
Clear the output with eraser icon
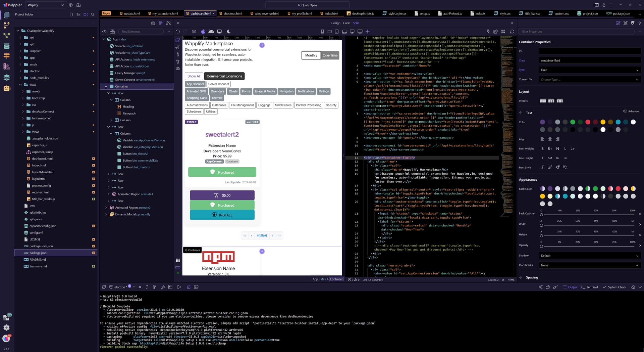click(x=633, y=287)
